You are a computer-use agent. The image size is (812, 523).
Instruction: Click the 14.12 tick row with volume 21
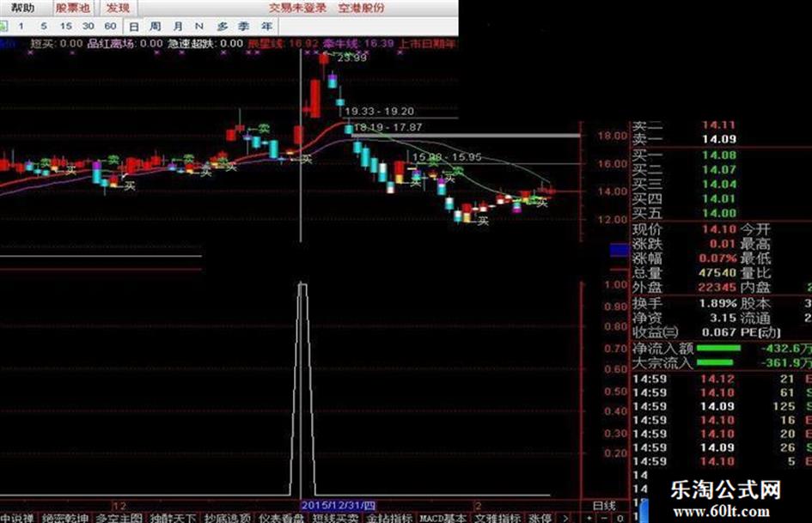722,379
